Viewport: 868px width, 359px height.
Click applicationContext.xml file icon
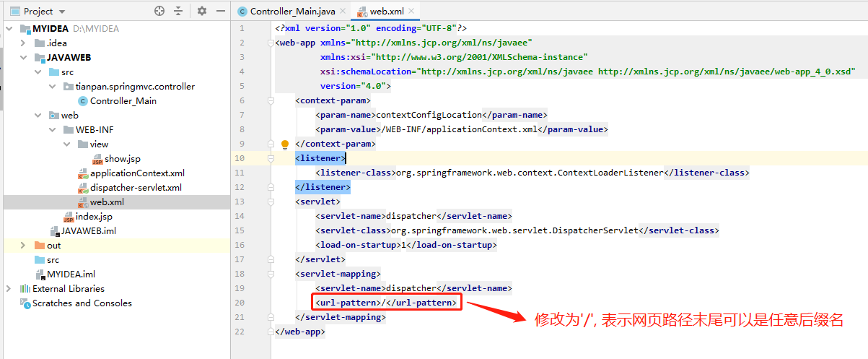[82, 173]
